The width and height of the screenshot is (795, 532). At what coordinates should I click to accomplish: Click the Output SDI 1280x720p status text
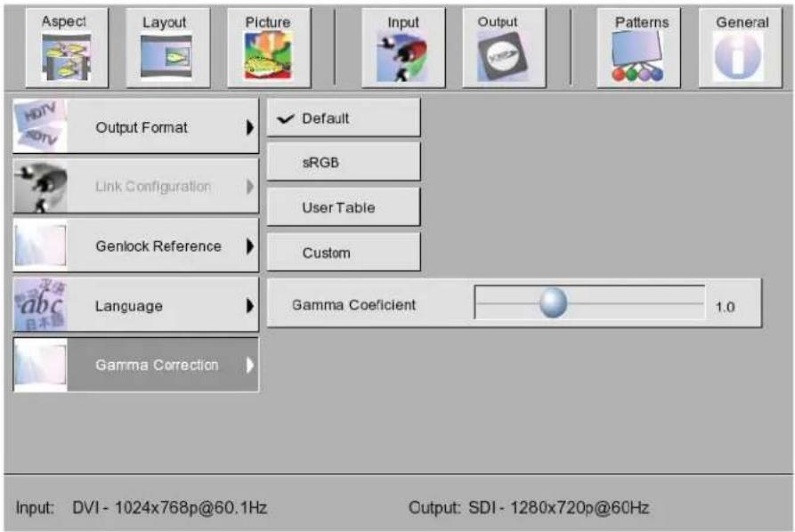529,507
